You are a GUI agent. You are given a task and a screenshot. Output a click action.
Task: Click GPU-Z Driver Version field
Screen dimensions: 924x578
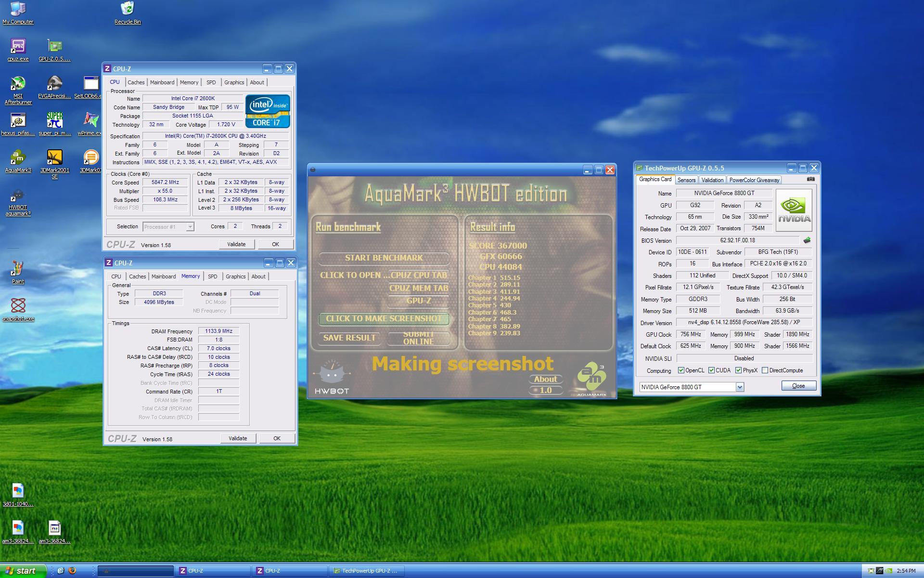(744, 322)
